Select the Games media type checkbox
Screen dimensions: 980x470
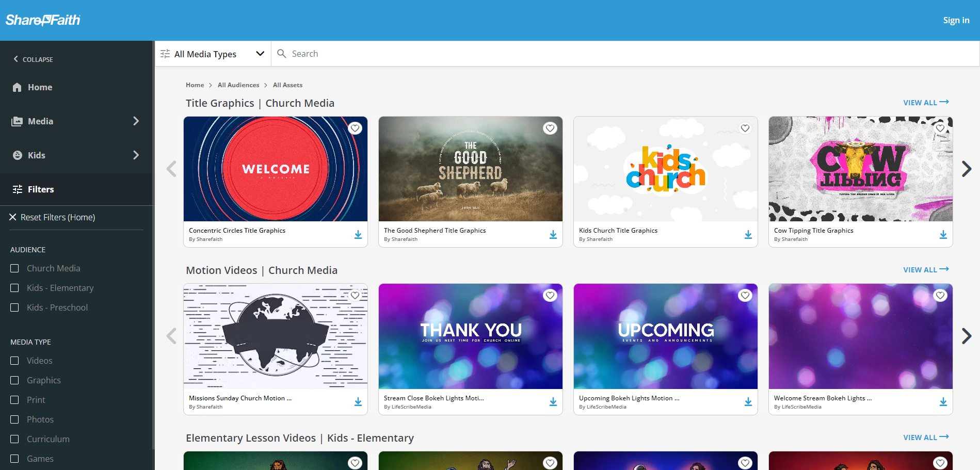point(14,459)
